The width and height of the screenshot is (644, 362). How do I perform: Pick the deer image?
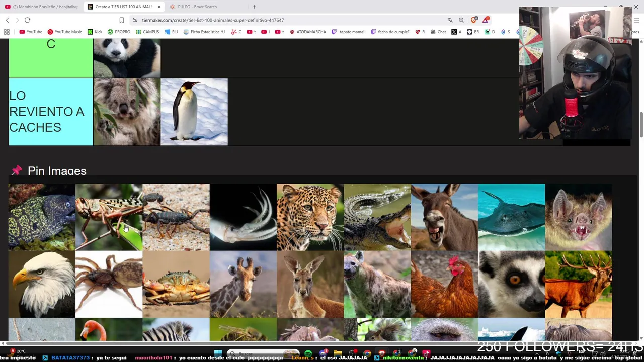[579, 284]
